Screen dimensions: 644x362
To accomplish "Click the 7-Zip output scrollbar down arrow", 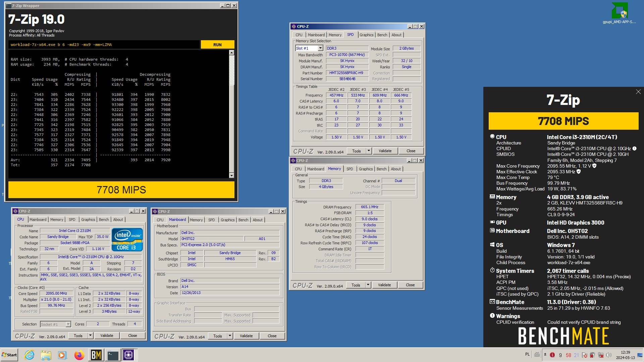I will [x=231, y=175].
